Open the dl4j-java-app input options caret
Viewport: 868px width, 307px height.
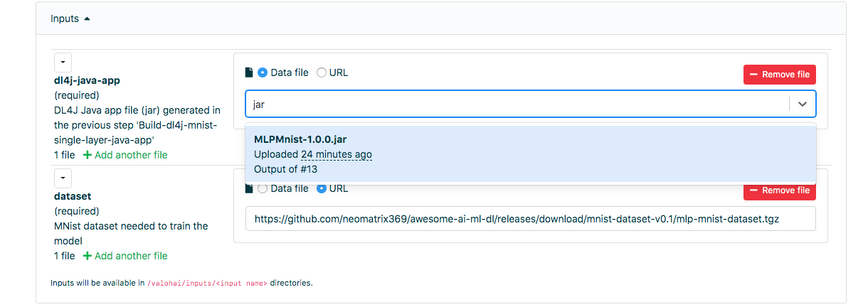[x=63, y=63]
